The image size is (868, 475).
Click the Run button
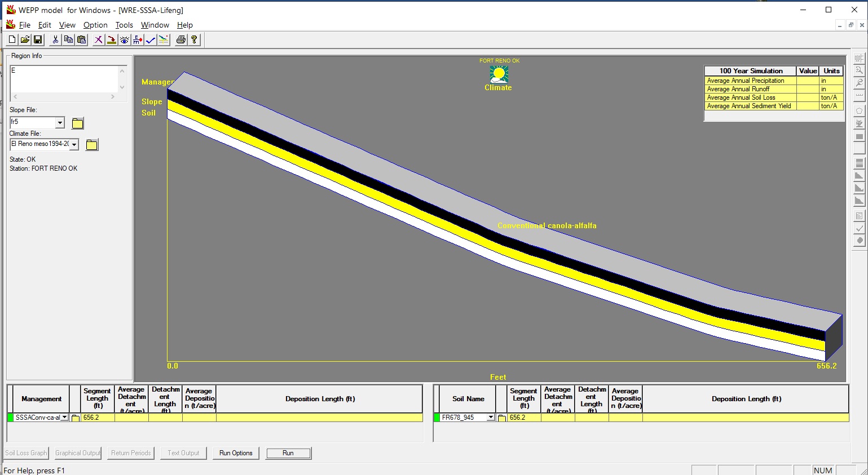[288, 453]
